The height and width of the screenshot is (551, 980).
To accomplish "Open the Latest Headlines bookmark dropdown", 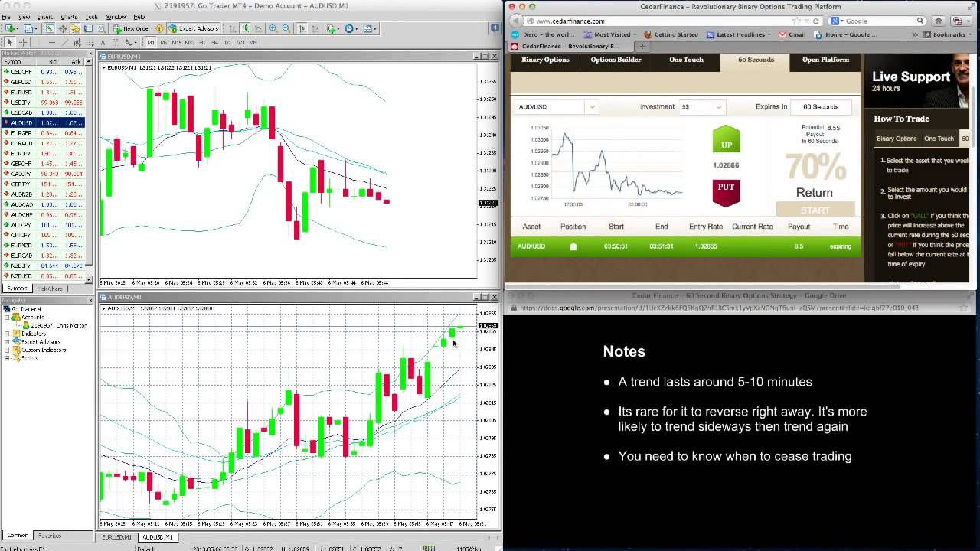I will pos(739,34).
